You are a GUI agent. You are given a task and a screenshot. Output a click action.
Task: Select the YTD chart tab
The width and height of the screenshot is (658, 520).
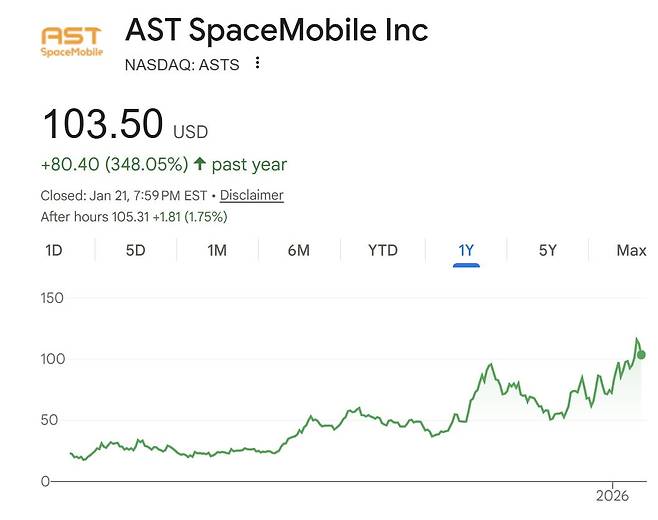click(383, 250)
